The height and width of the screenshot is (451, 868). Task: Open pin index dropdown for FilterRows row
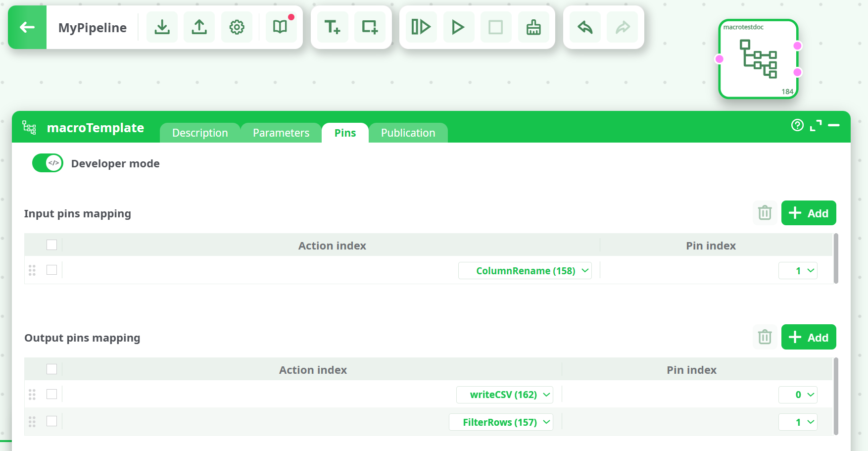798,422
